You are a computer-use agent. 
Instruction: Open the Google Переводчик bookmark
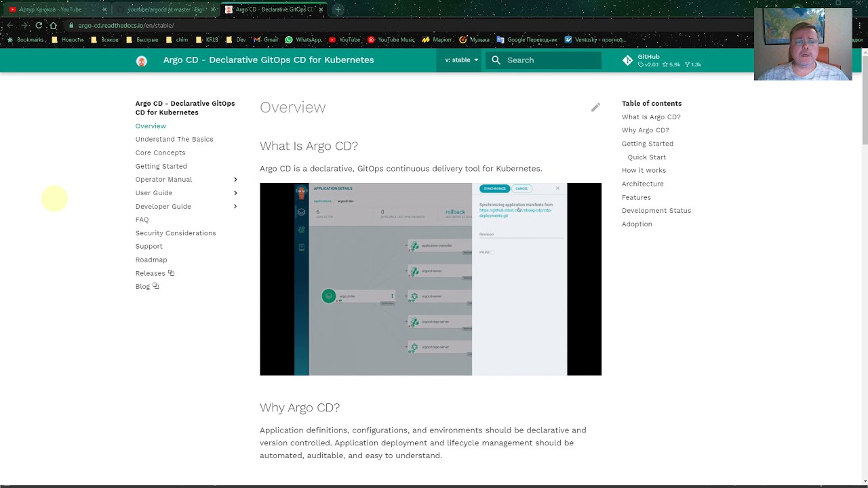[x=527, y=40]
